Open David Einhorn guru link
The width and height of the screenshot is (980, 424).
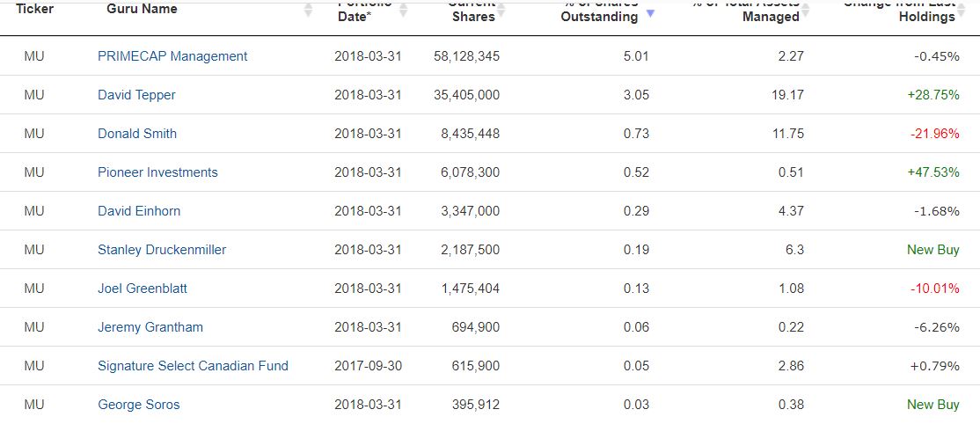[x=139, y=211]
